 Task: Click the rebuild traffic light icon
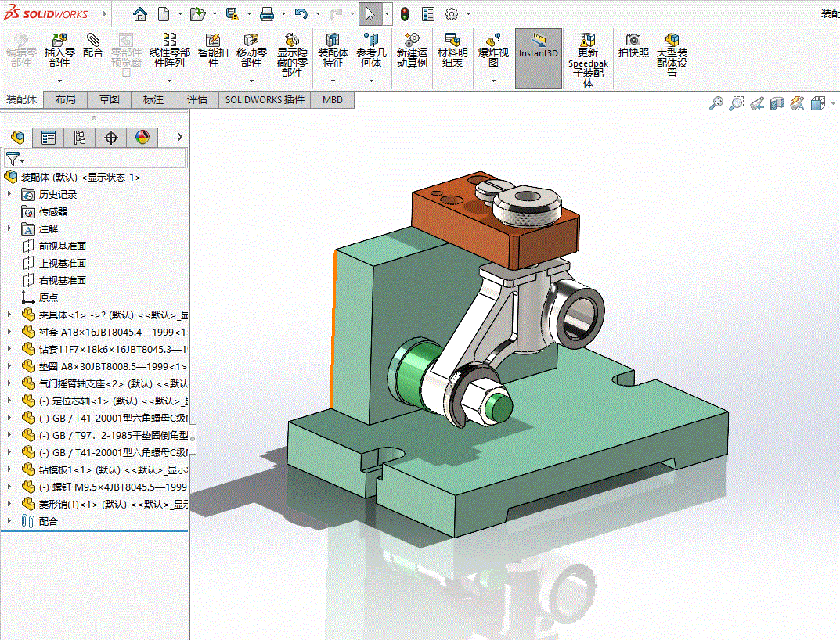click(405, 14)
